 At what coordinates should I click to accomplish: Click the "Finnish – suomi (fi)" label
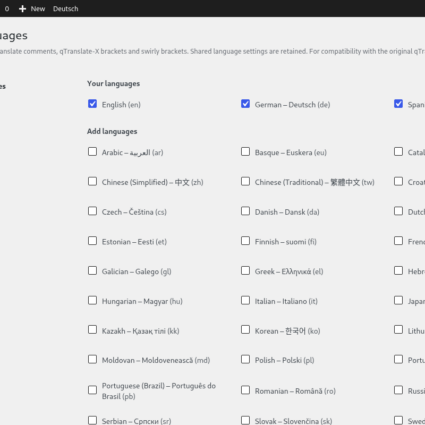tap(286, 242)
